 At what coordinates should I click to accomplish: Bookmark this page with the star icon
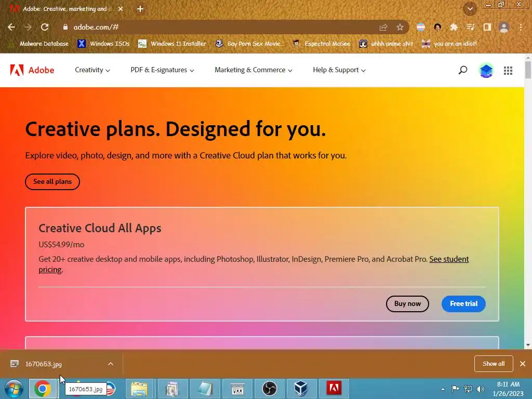400,27
